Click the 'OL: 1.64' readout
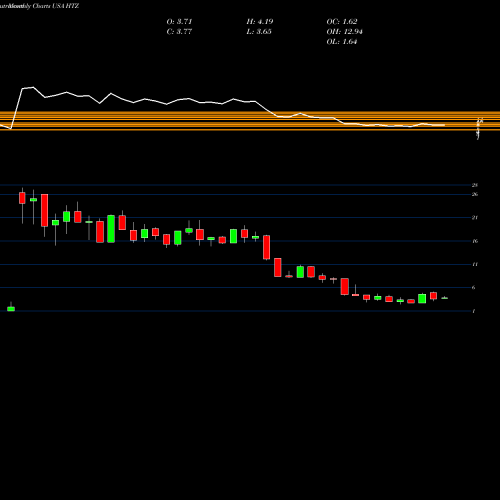 [342, 42]
